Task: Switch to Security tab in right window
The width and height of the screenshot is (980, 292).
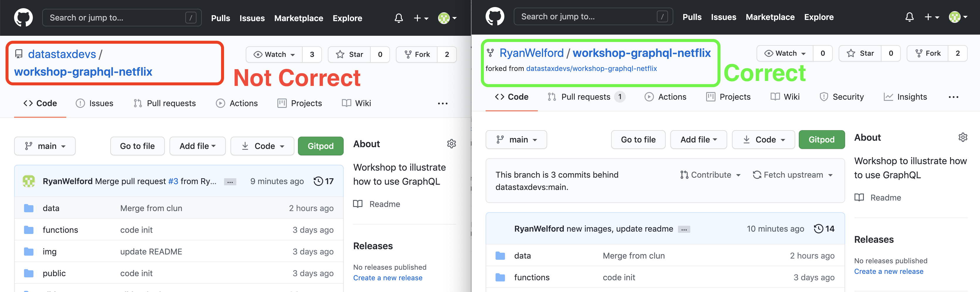Action: [x=842, y=97]
